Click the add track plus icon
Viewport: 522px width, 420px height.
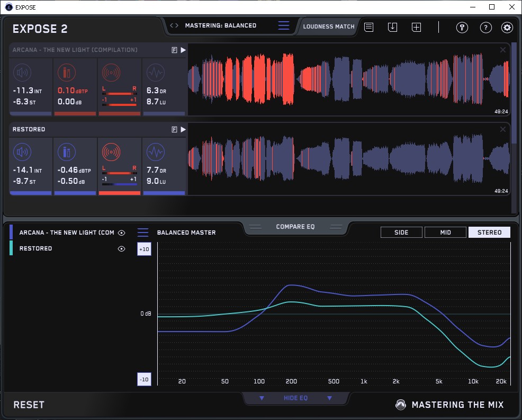tap(417, 27)
